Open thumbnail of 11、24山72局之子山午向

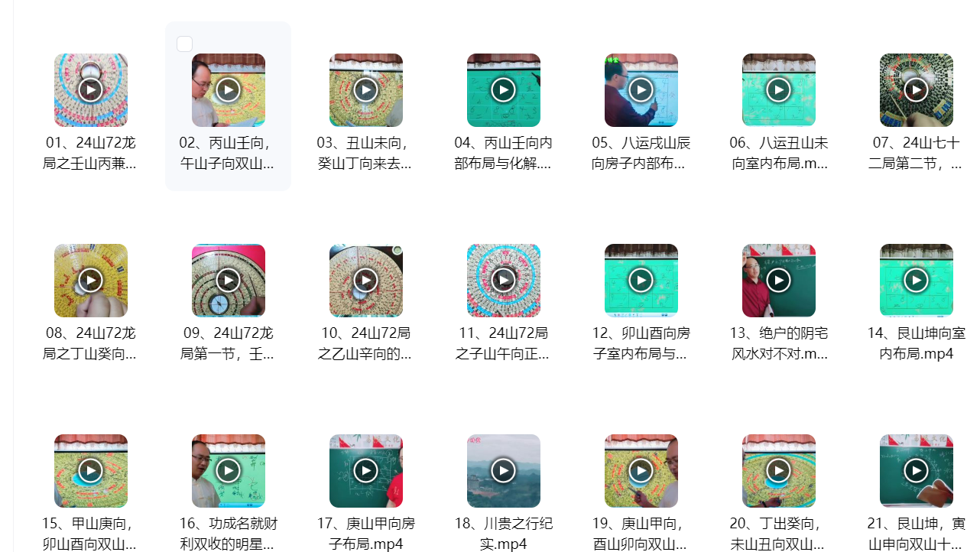[504, 280]
